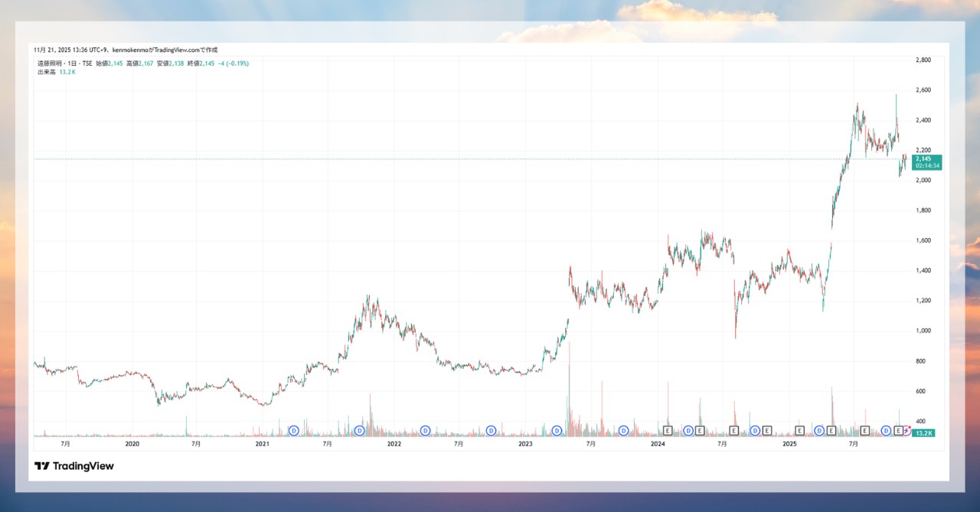Viewport: 980px width, 512px height.
Task: Click the earnings E marker right after July 2025
Action: (x=865, y=431)
